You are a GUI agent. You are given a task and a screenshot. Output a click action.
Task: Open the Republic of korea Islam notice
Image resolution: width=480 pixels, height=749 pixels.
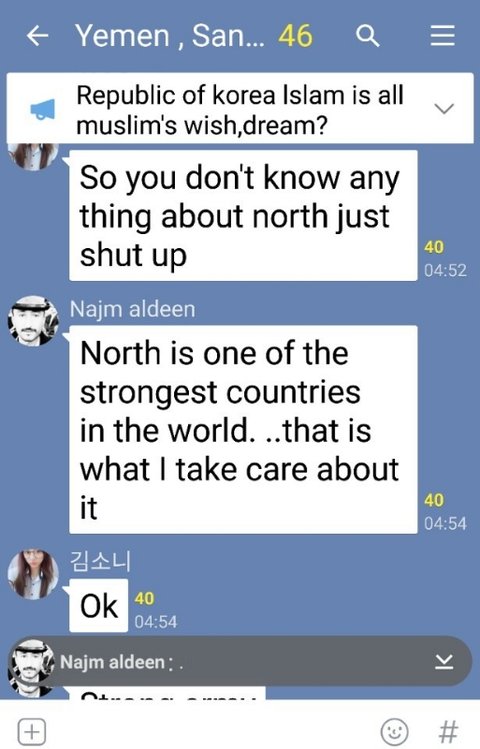tap(240, 109)
